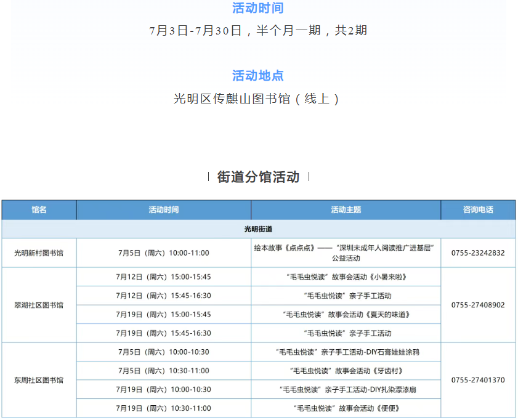This screenshot has width=518, height=420.
Task: Click the 《牙齿村》 story activity cell
Action: click(x=346, y=371)
